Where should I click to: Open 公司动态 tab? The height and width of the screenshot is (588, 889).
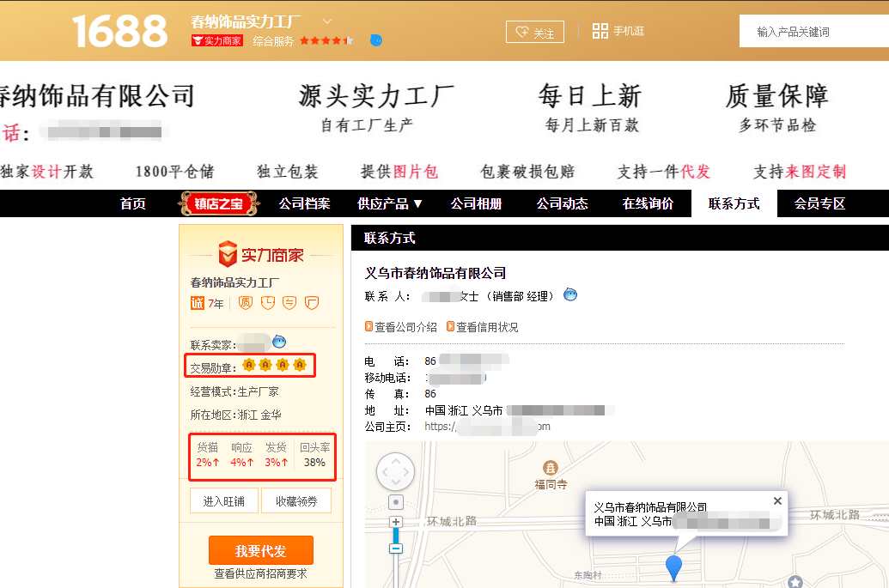click(563, 203)
